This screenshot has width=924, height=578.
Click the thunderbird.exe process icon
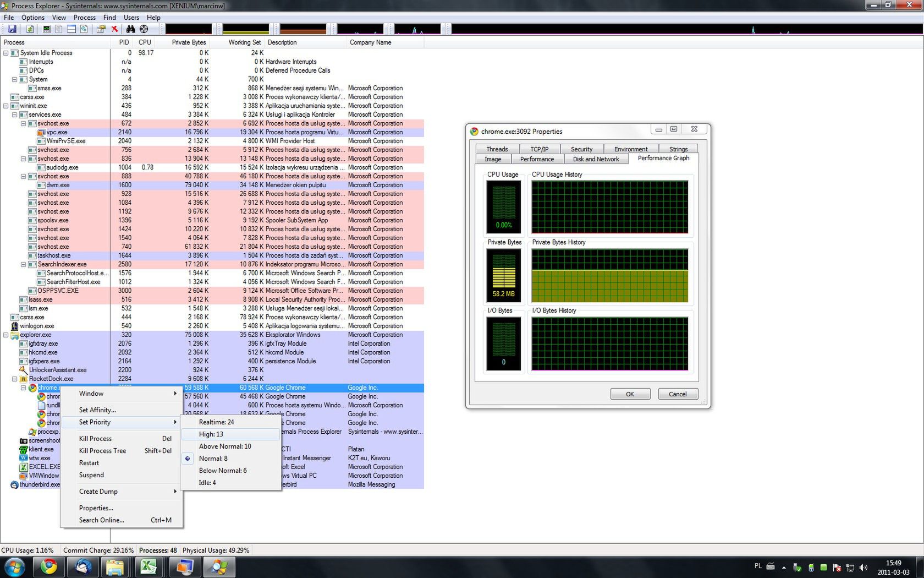pyautogui.click(x=15, y=484)
